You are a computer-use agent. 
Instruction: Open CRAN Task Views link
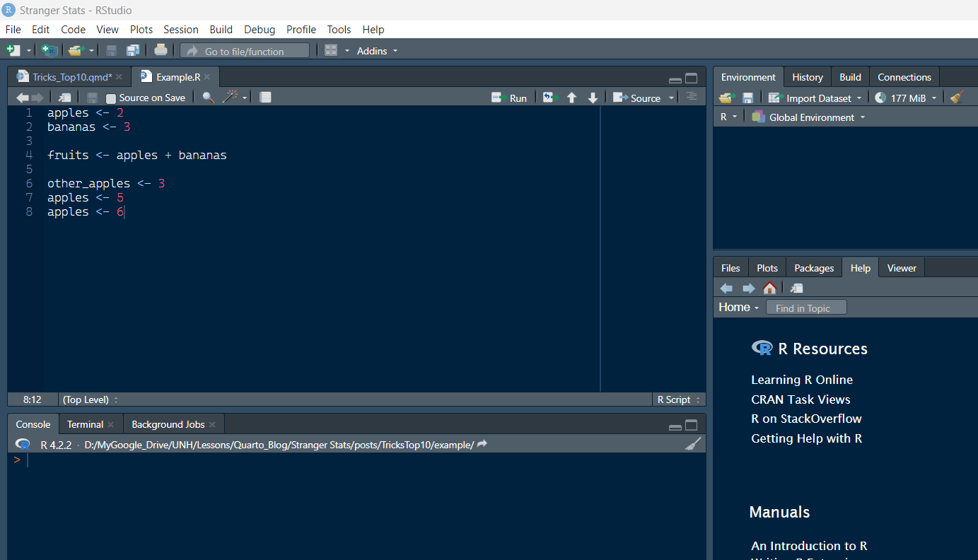801,399
